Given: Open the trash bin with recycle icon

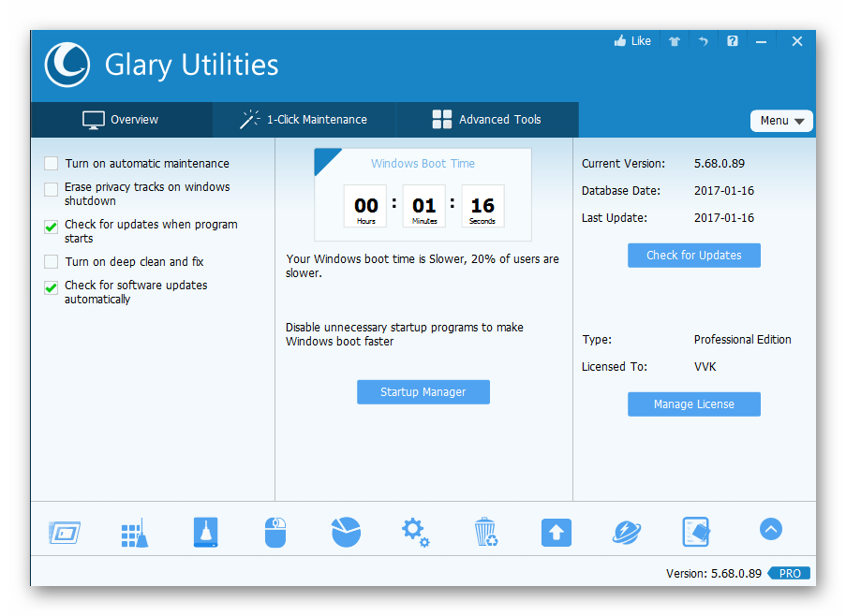Looking at the screenshot, I should pos(485,532).
